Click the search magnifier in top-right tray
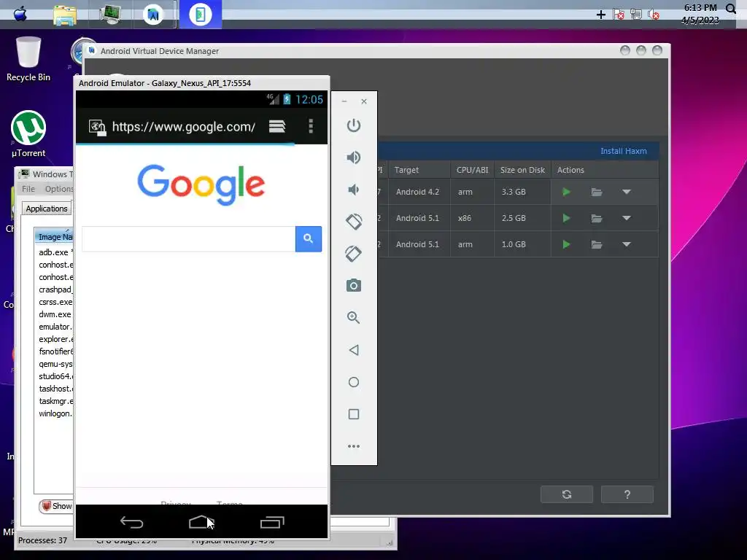 coord(731,9)
